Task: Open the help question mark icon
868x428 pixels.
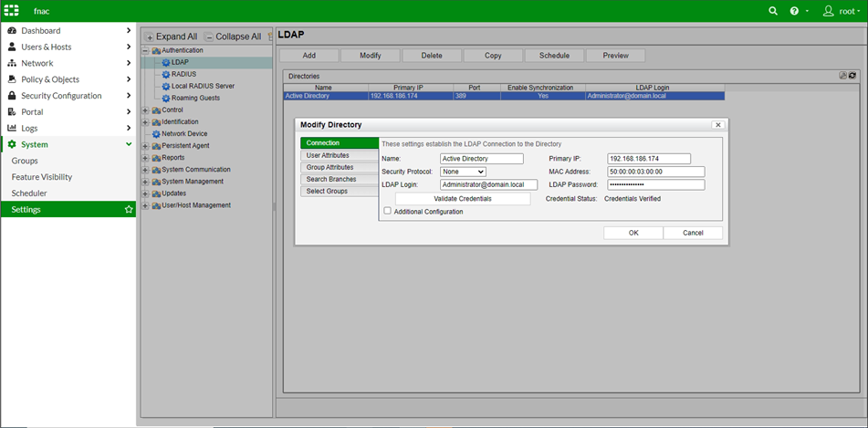Action: 794,11
